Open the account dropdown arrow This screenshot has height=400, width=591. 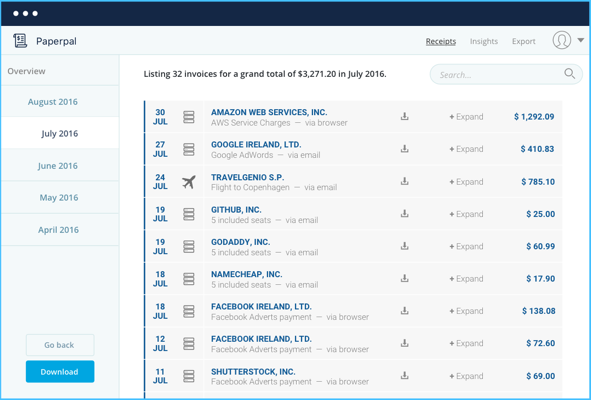pos(580,40)
